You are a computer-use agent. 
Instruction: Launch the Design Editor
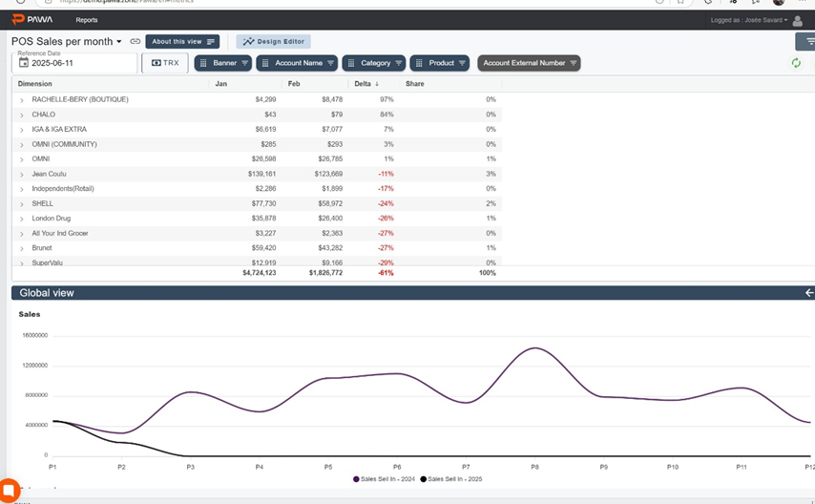(273, 42)
